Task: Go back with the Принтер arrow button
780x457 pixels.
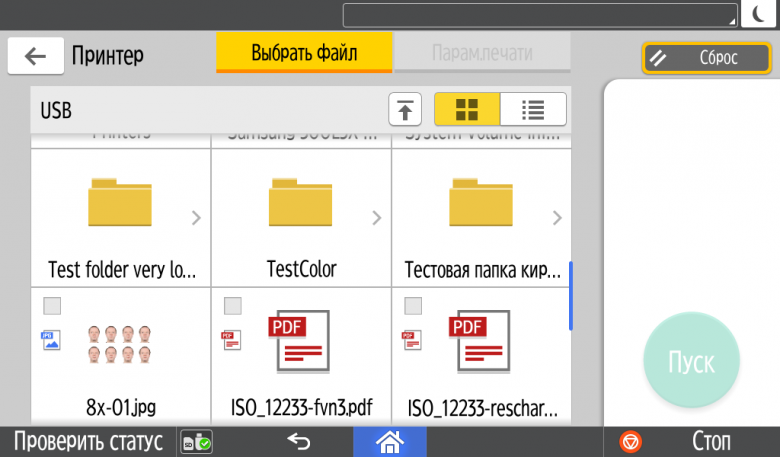Action: [36, 56]
